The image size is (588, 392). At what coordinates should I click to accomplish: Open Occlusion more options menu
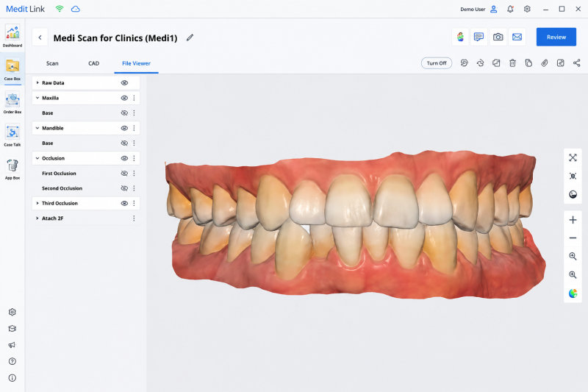[x=134, y=158]
